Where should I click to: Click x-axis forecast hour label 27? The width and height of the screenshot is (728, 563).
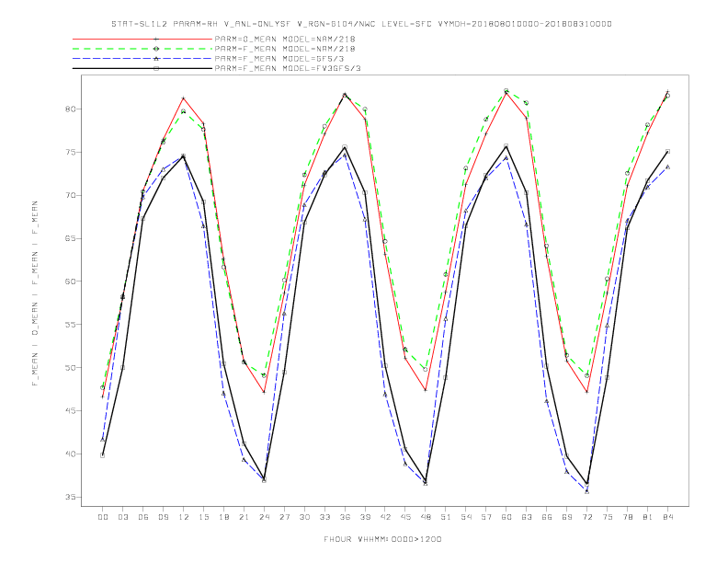pos(284,517)
